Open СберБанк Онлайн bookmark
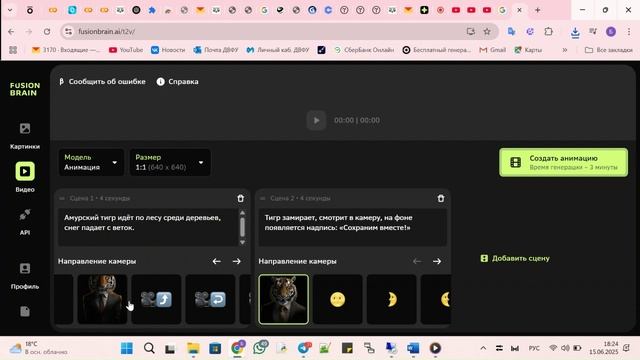The width and height of the screenshot is (640, 360). tap(364, 50)
